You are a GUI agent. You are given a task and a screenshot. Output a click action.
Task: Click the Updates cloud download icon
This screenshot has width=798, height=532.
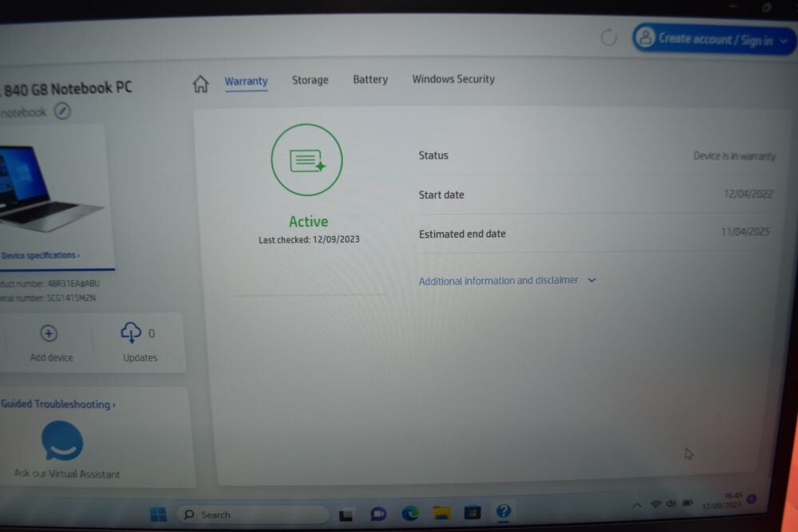click(x=131, y=333)
